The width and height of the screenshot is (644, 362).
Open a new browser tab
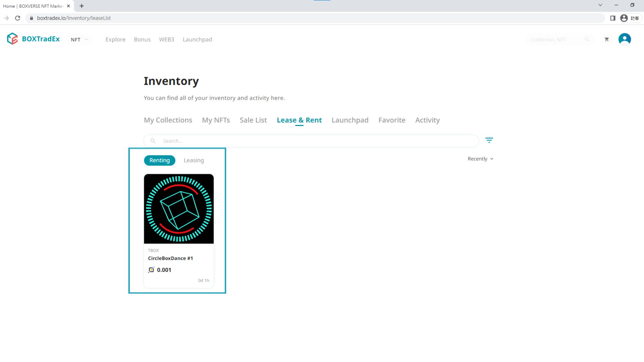(x=82, y=6)
